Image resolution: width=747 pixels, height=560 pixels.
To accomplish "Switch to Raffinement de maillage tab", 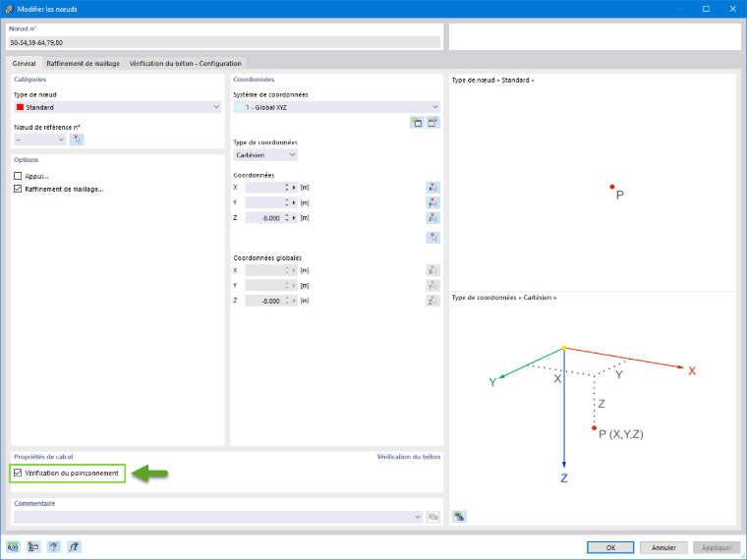I will (x=83, y=63).
